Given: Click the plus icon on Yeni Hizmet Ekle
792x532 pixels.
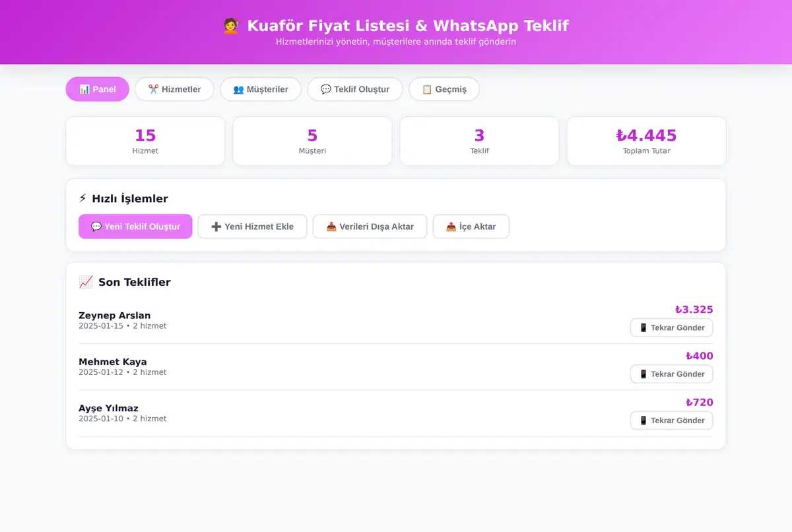Looking at the screenshot, I should click(x=216, y=226).
